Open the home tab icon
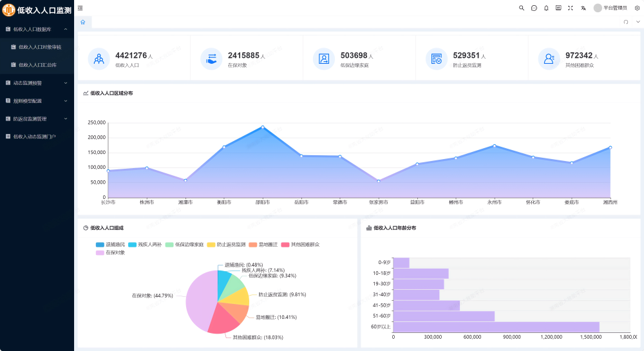 (x=83, y=22)
